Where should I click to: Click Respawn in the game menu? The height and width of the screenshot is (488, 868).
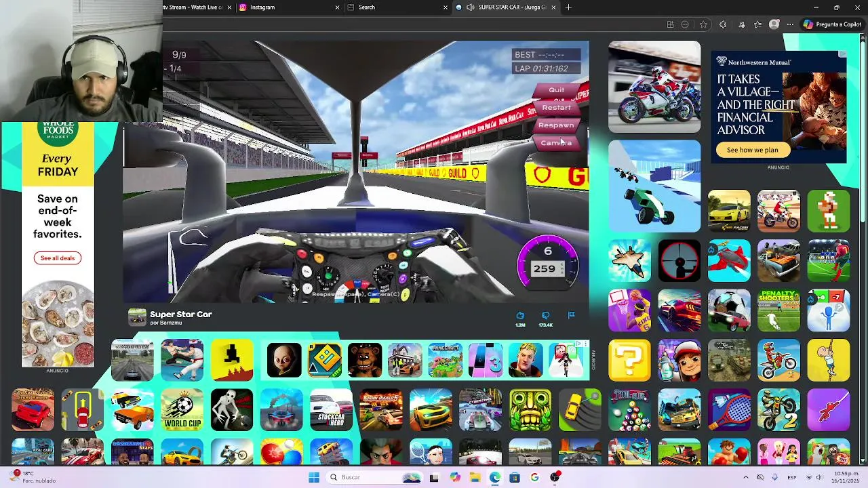point(556,125)
